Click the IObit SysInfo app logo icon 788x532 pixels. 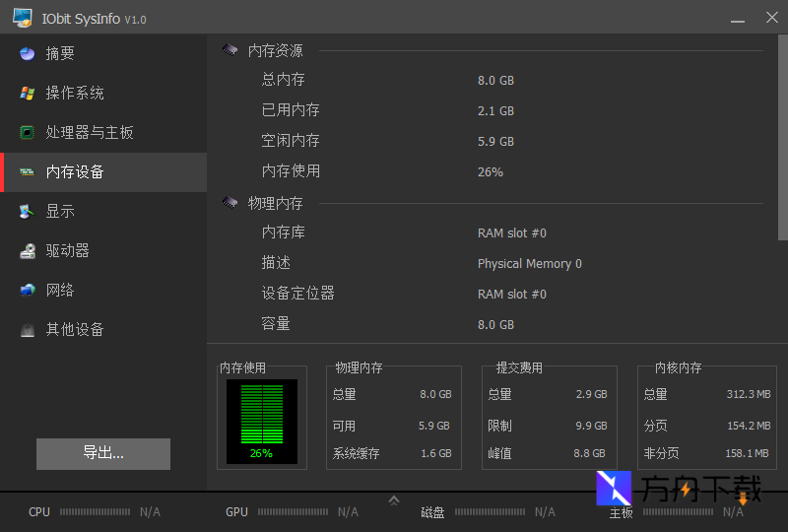[x=23, y=18]
